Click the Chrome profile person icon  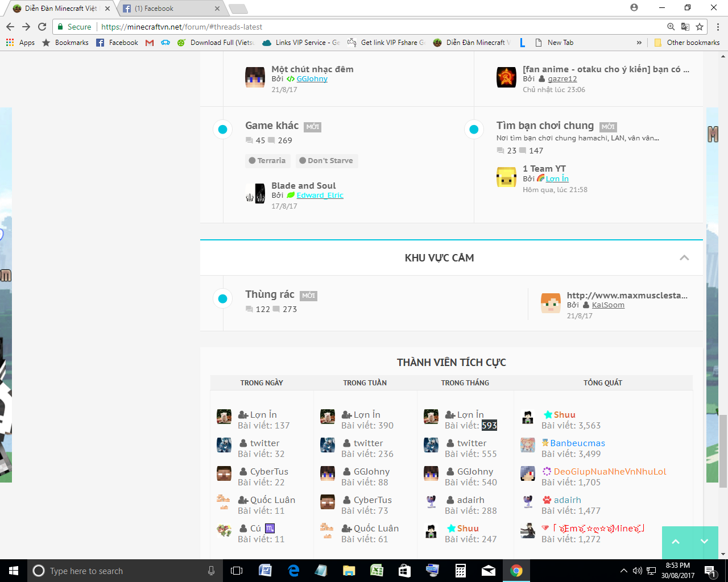tap(634, 7)
